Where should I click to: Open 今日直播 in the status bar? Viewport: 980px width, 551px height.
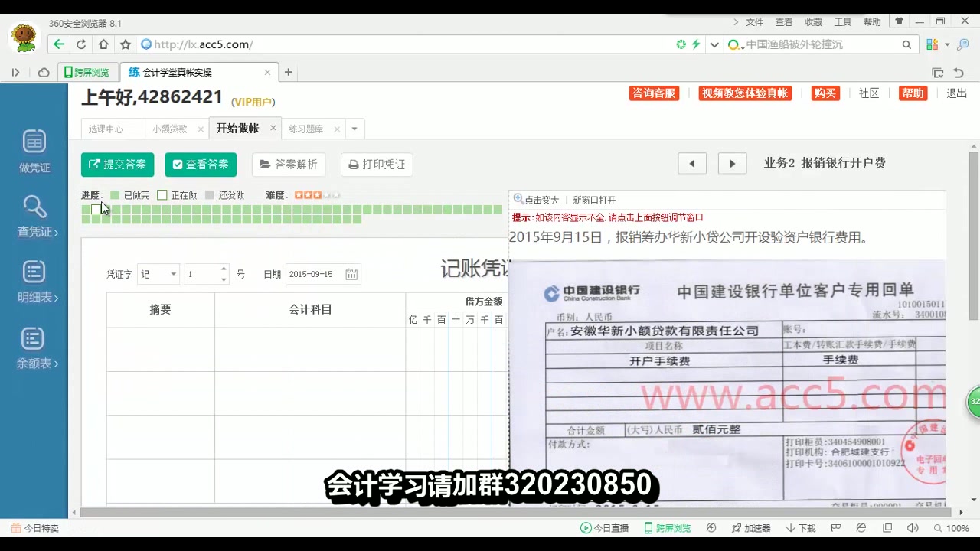coord(604,528)
